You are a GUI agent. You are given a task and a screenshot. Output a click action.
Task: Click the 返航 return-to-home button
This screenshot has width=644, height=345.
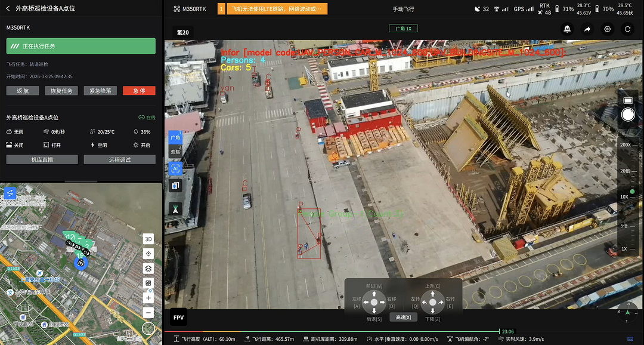click(x=23, y=91)
